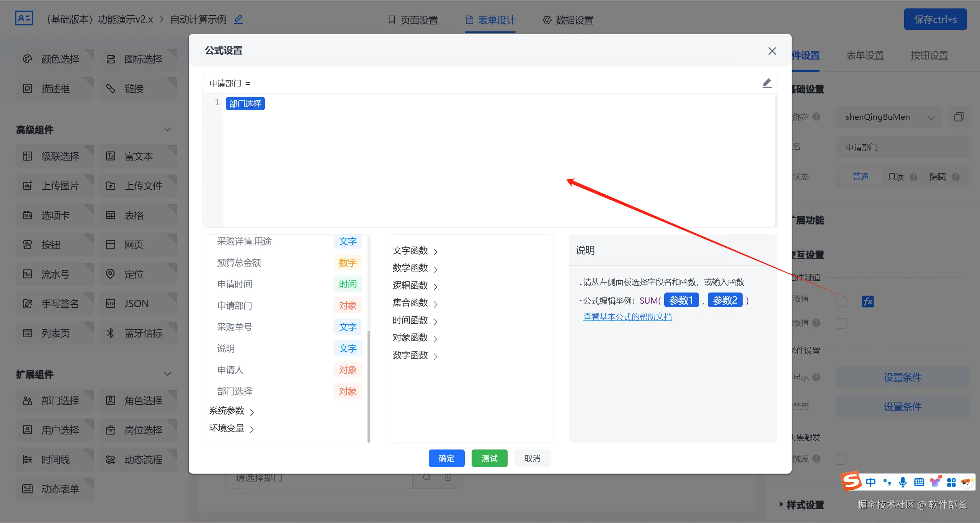Viewport: 980px width, 523px height.
Task: Set status to 隐藏
Action: click(x=938, y=177)
